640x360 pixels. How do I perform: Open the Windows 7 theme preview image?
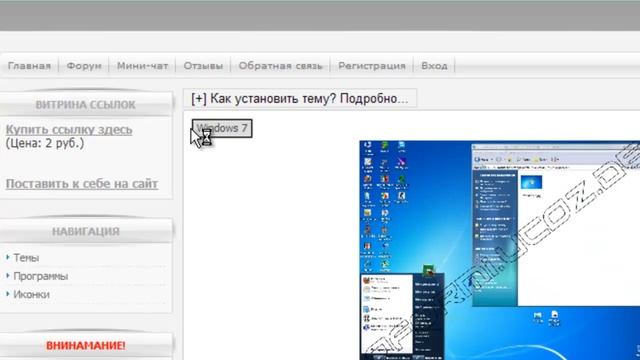pyautogui.click(x=500, y=250)
